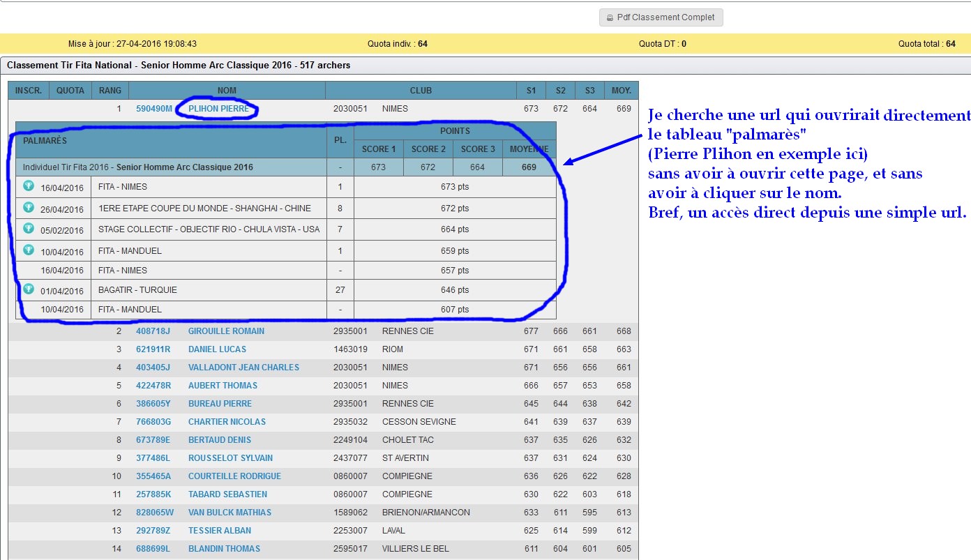The width and height of the screenshot is (971, 560).
Task: Click the NOM column header
Action: [227, 91]
